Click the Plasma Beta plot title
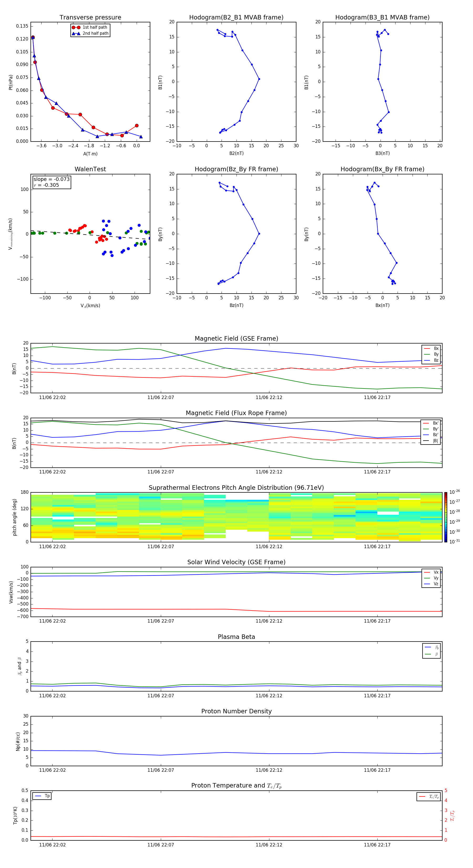This screenshot has height=868, width=473. (236, 637)
